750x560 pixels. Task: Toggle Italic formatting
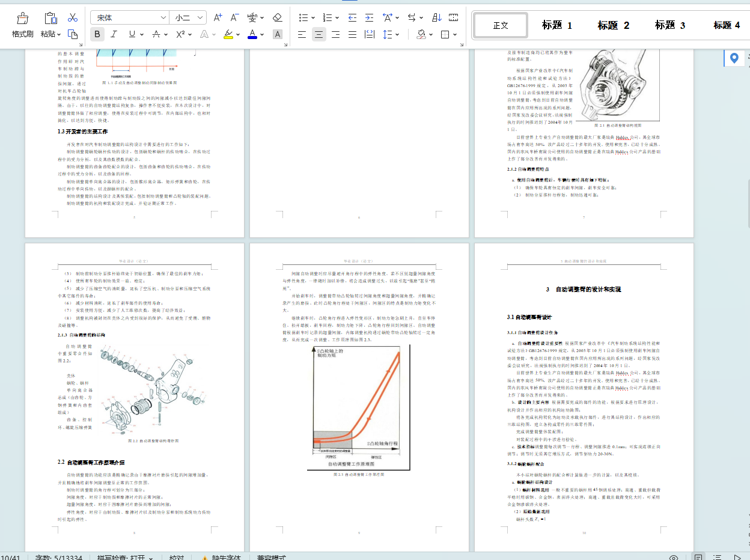pos(114,34)
